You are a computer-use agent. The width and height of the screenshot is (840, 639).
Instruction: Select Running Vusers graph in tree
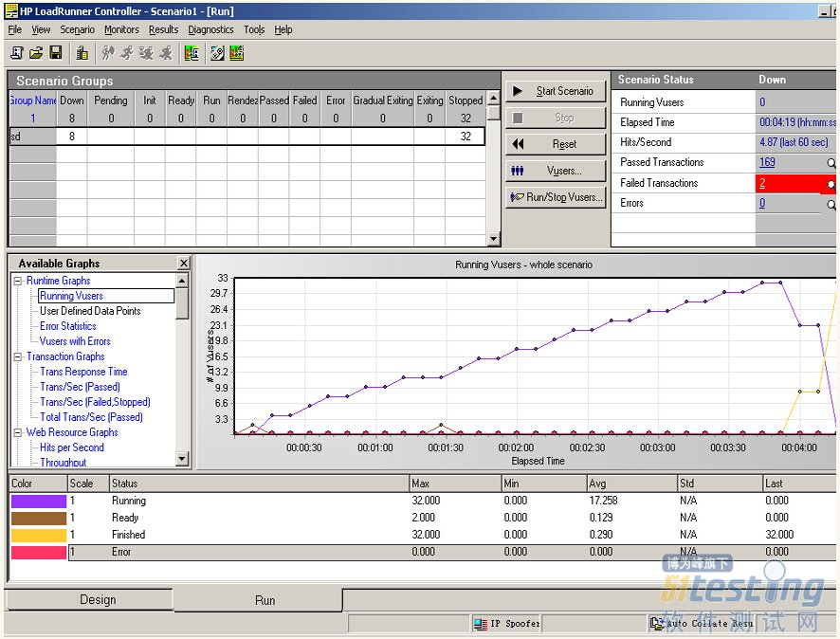[x=71, y=296]
